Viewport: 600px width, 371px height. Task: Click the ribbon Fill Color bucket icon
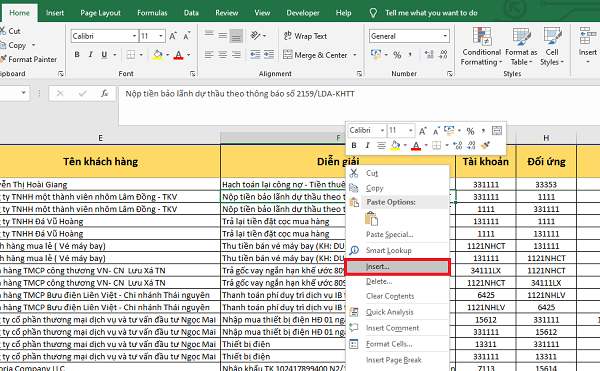point(158,55)
